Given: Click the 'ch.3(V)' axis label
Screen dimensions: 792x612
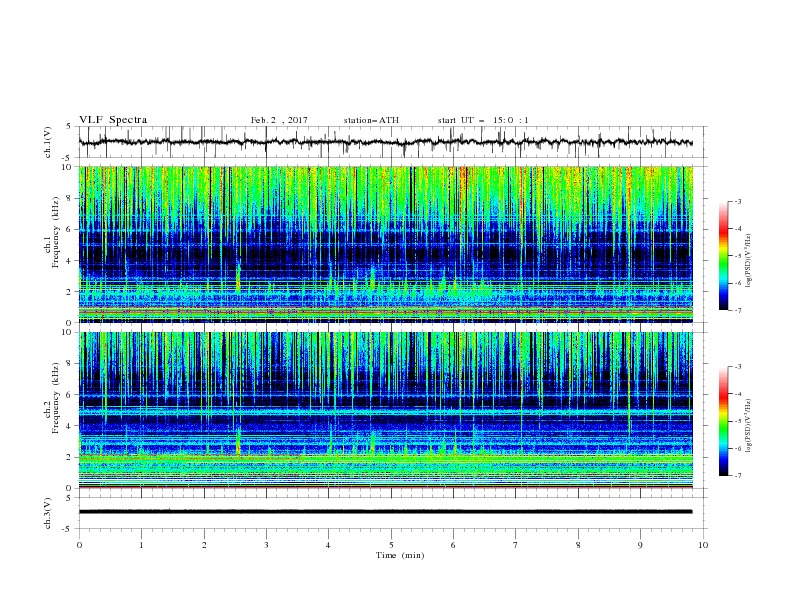Looking at the screenshot, I should click(48, 513).
